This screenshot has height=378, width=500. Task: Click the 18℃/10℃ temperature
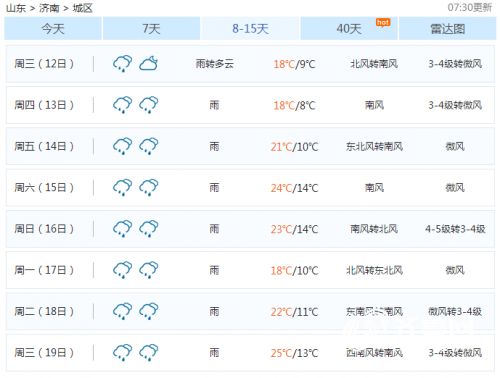(294, 271)
